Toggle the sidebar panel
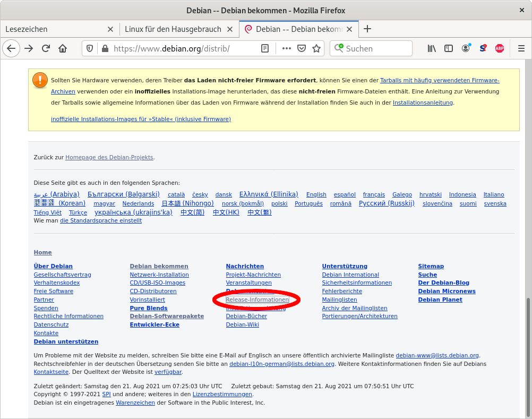 click(449, 48)
